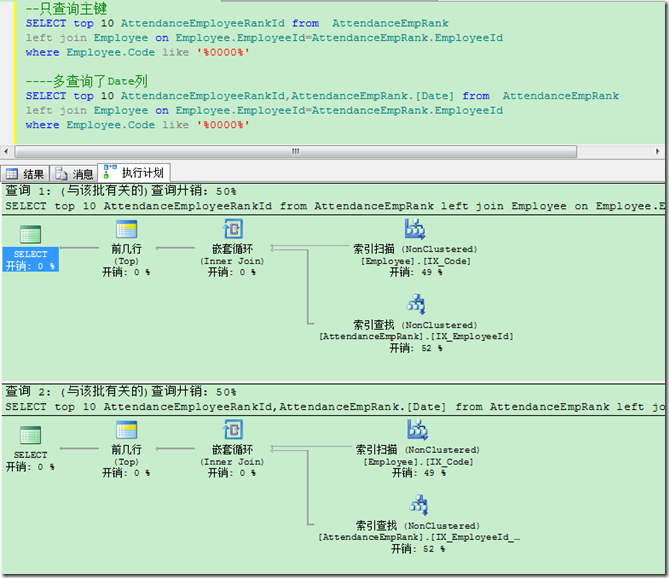The height and width of the screenshot is (578, 669).
Task: Click the 前几行 (Top) label in query 2
Action: [126, 455]
